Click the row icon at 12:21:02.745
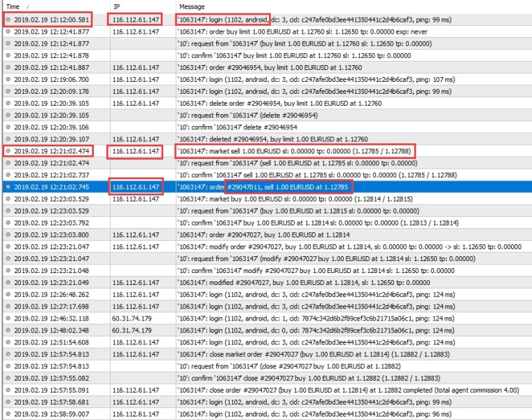 click(x=8, y=187)
